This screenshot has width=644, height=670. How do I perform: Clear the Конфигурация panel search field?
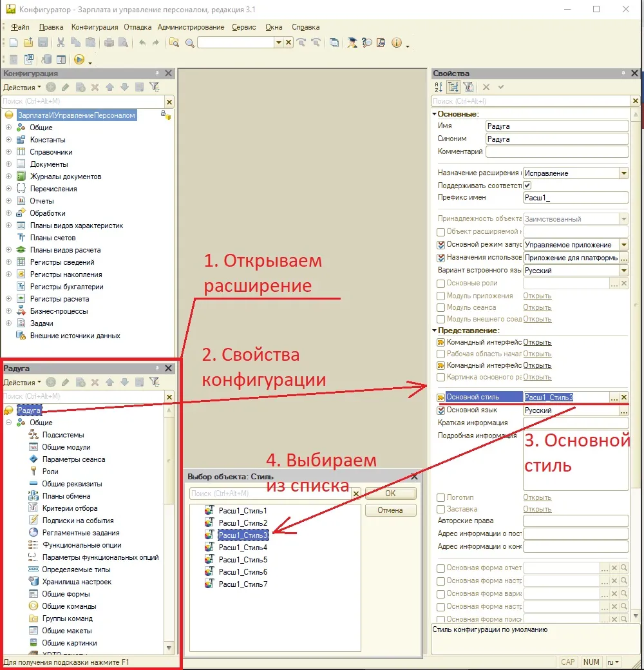169,102
